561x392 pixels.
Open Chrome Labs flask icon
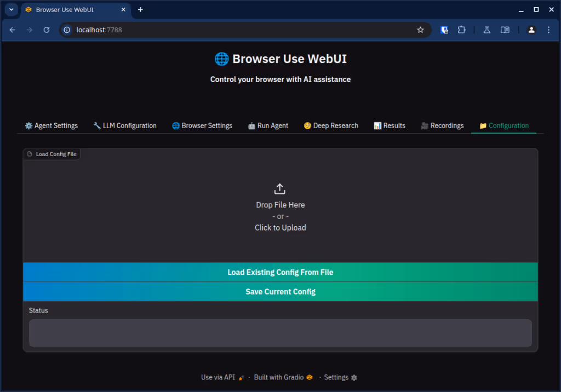[x=487, y=30]
